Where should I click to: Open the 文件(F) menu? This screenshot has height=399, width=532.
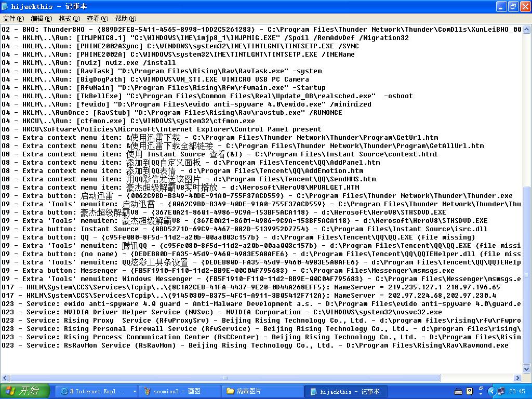coord(13,19)
